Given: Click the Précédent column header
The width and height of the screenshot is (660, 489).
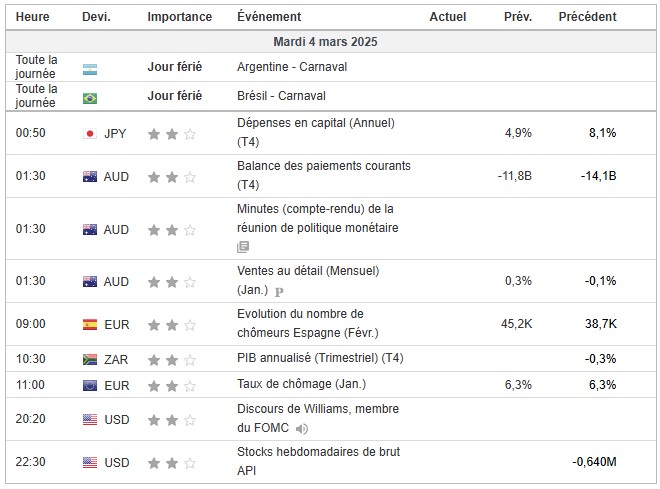Looking at the screenshot, I should click(x=587, y=17).
